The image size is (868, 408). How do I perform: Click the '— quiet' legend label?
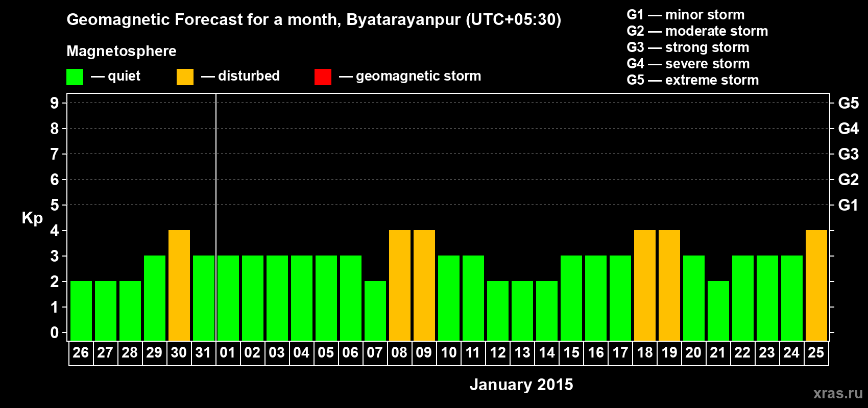point(115,76)
